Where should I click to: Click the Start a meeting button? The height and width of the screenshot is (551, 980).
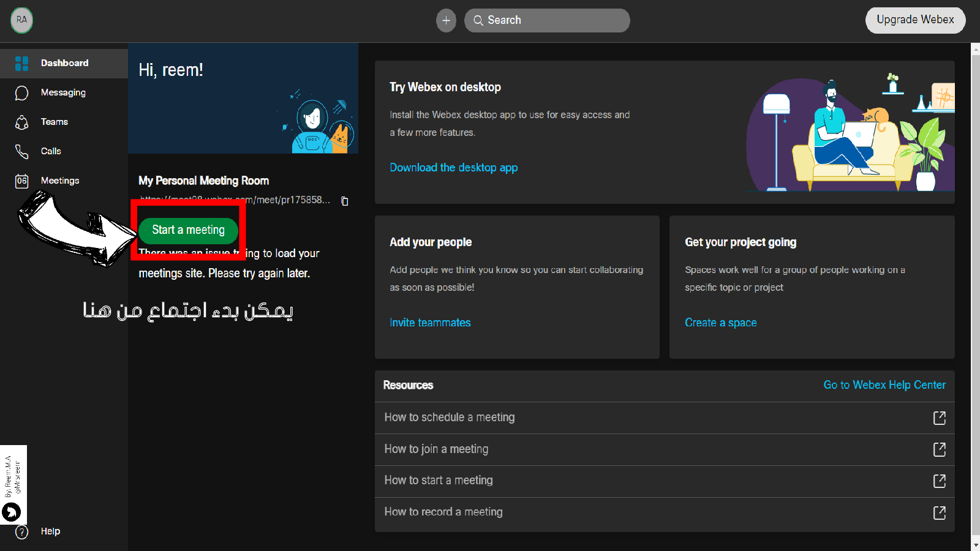(x=188, y=230)
